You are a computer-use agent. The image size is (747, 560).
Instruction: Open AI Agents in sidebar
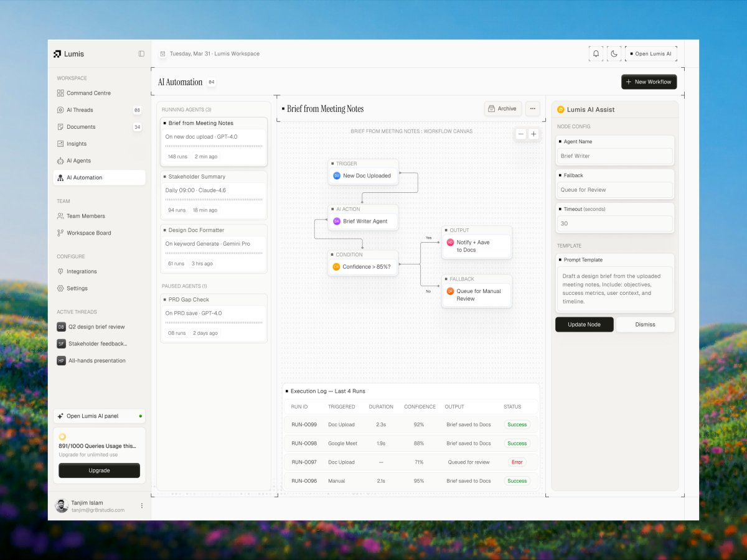[x=100, y=161]
